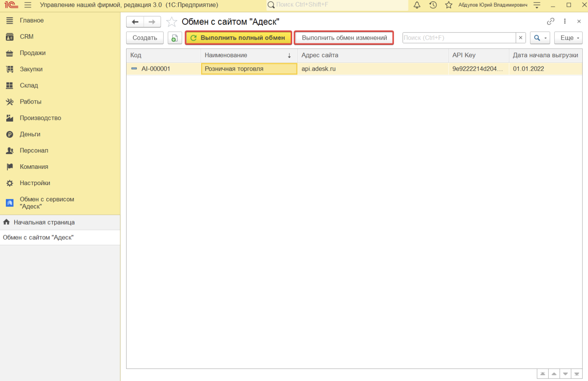Viewport: 588px width, 381px height.
Task: Open service settings icon next to user name
Action: click(537, 5)
